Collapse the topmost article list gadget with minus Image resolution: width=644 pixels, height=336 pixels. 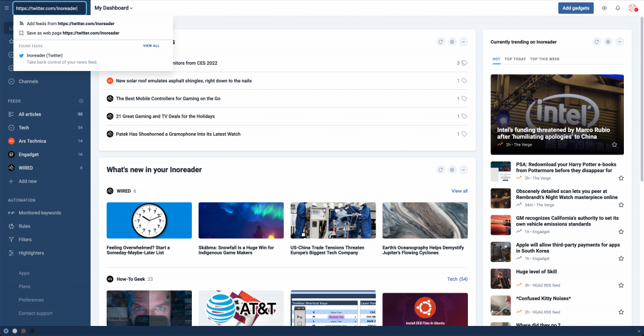point(464,42)
